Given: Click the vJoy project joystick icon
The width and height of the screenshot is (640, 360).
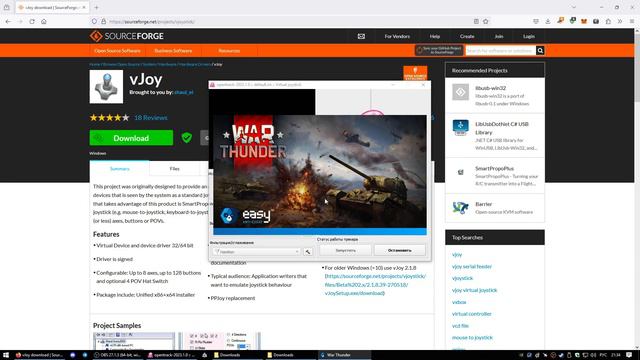Looking at the screenshot, I should (x=106, y=87).
